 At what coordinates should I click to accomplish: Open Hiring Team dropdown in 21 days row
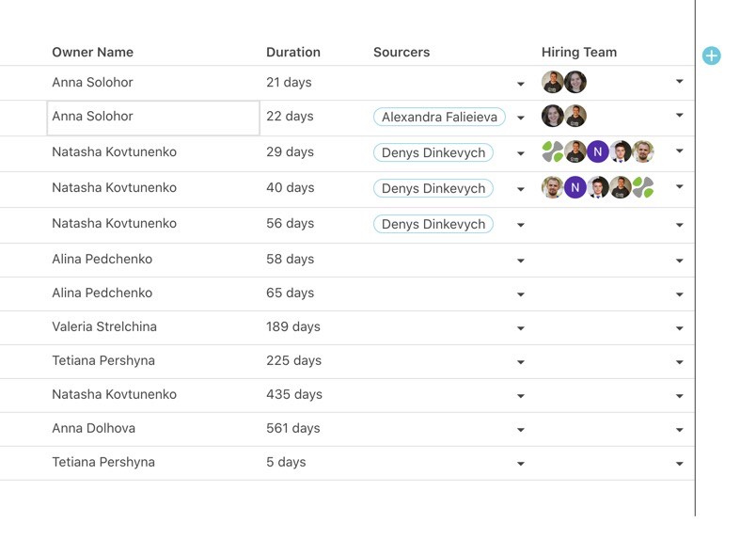click(x=680, y=82)
